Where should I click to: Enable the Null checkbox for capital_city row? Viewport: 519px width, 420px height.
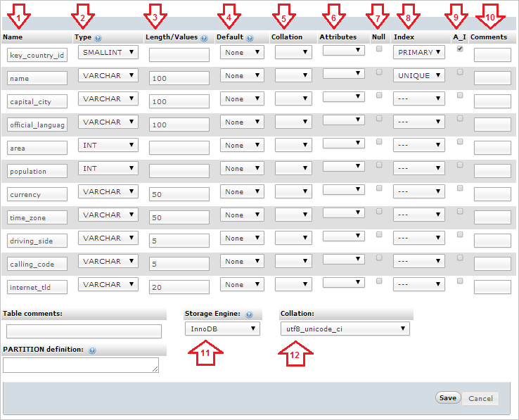tap(379, 96)
